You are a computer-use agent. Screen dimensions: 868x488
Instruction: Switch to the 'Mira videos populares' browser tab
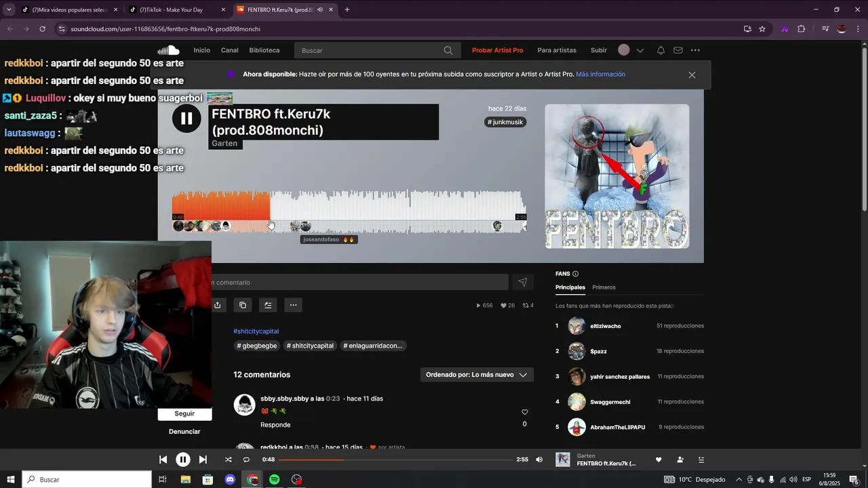(x=69, y=9)
